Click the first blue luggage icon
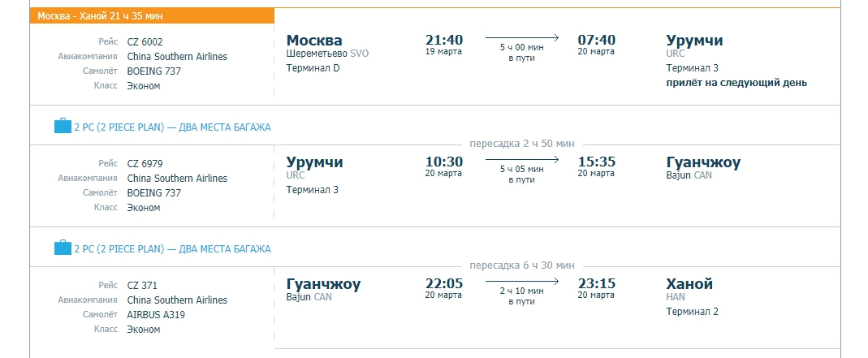 coord(63,126)
